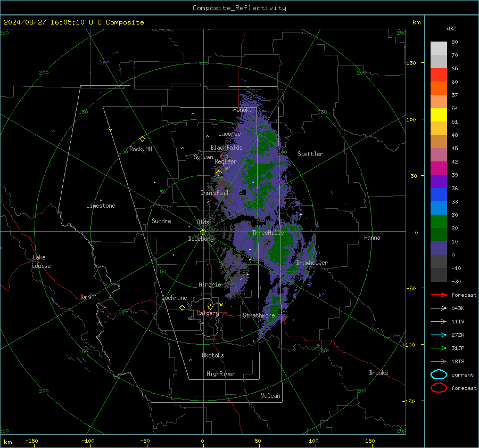The image size is (479, 448).
Task: Click the orange 111V arrow icon
Action: click(439, 321)
